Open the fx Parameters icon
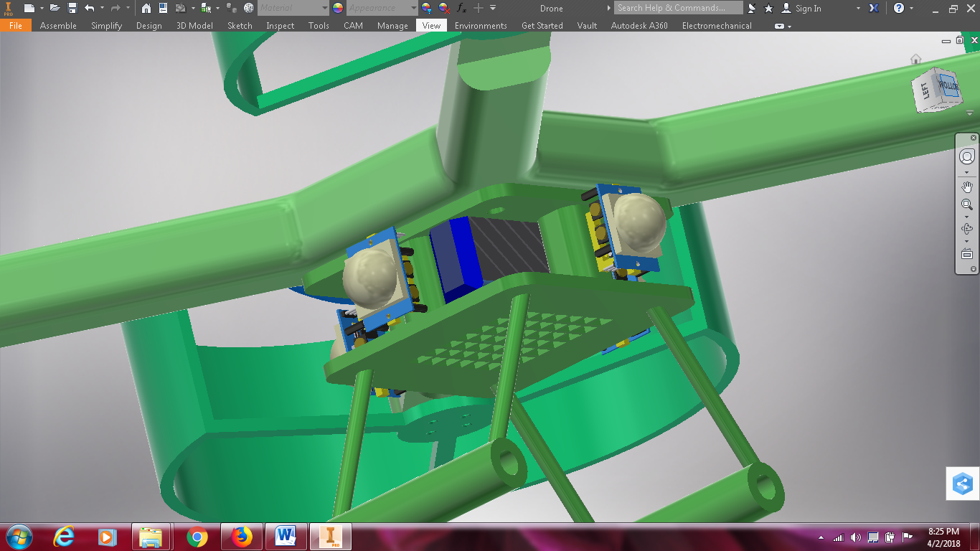The image size is (980, 551). coord(461,8)
